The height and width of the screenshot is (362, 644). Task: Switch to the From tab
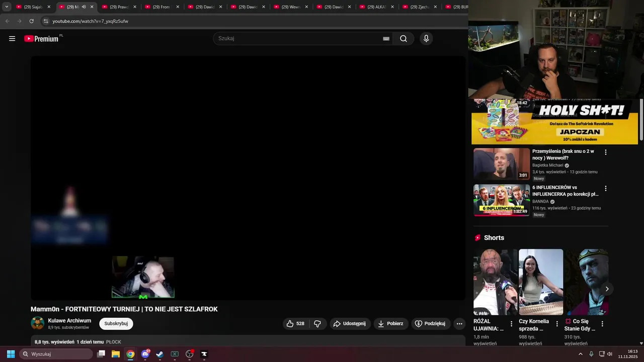coord(162,7)
